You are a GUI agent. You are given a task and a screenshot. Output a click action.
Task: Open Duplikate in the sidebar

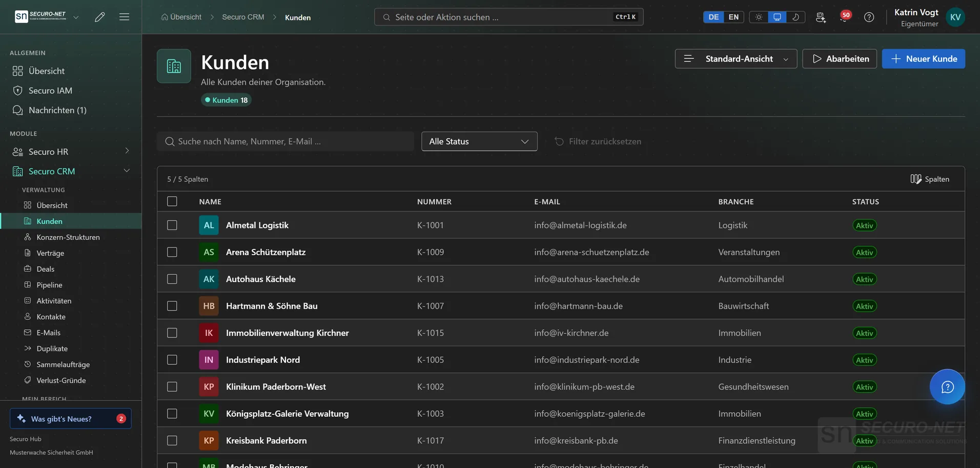click(x=52, y=348)
